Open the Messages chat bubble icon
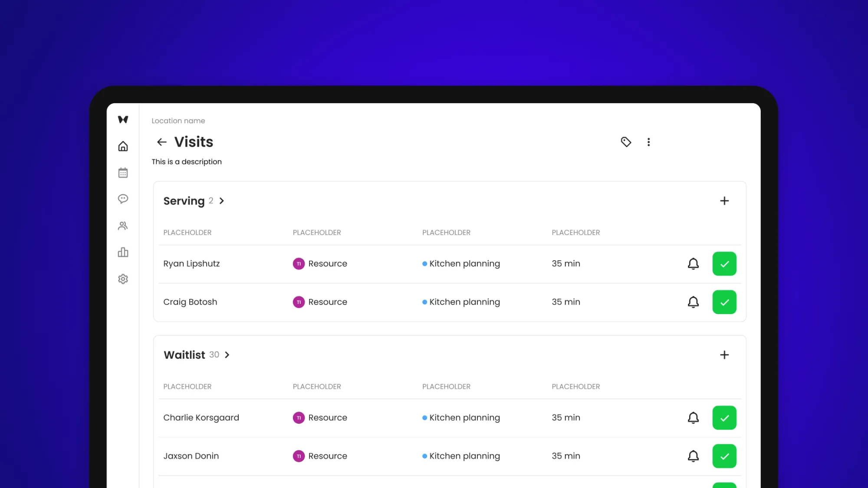The height and width of the screenshot is (488, 868). tap(123, 199)
